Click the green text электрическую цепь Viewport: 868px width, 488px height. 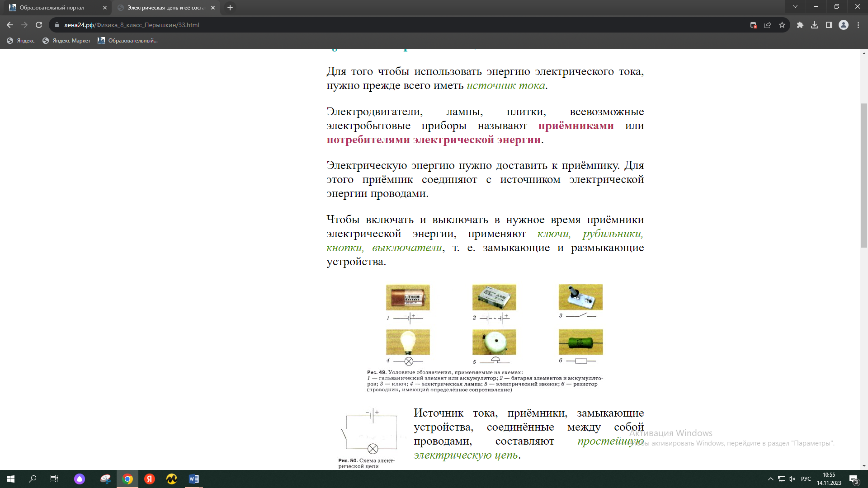click(x=466, y=455)
